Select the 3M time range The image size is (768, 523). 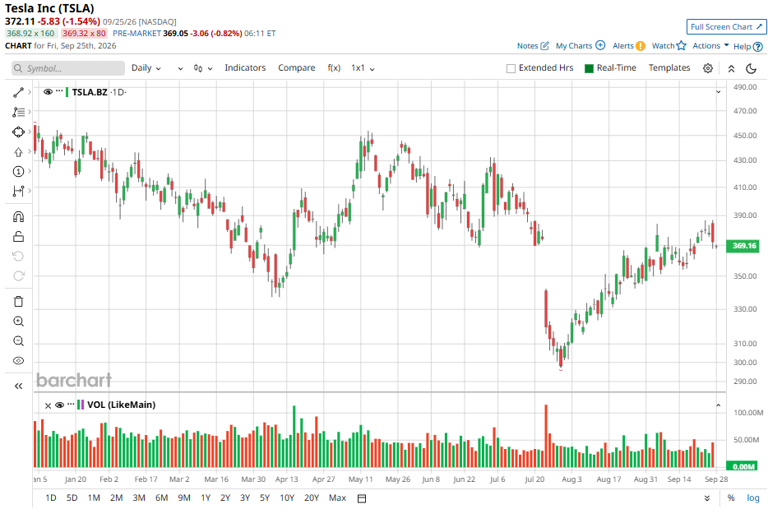click(139, 498)
